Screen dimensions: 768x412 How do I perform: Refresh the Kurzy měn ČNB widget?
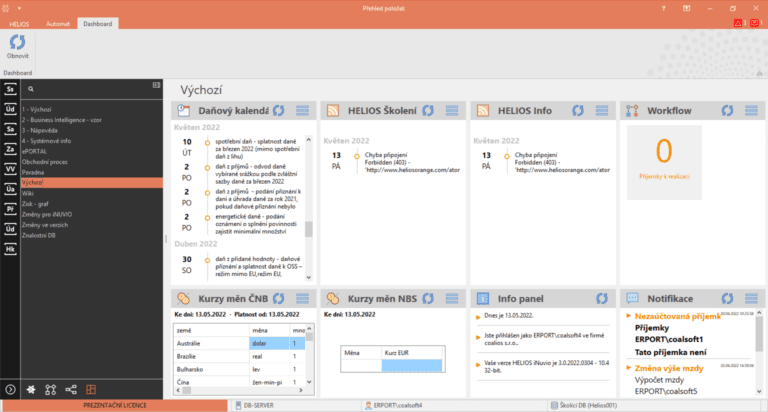click(279, 298)
